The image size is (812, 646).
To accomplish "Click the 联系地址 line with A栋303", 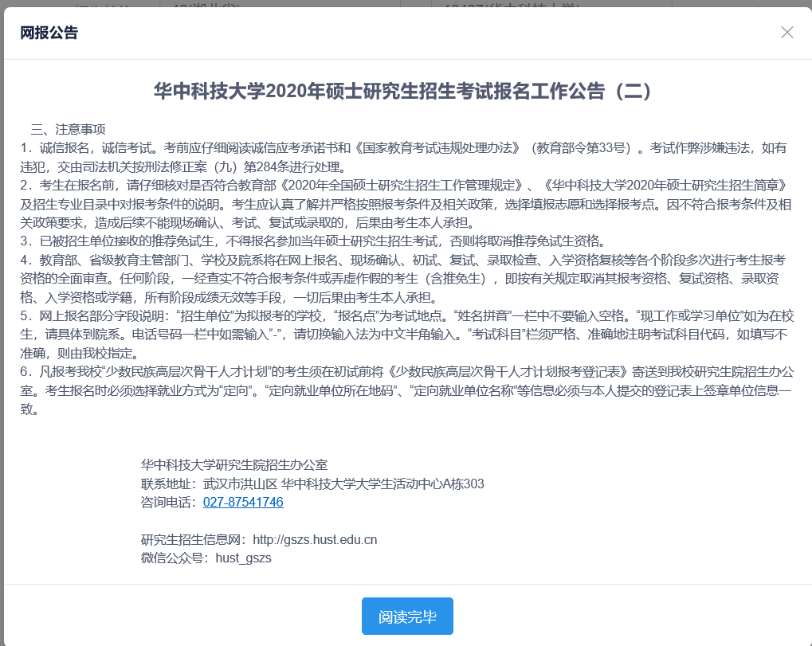I will point(312,484).
